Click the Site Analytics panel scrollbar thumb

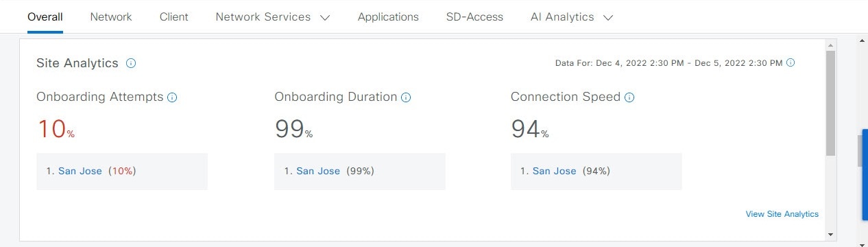tap(831, 103)
